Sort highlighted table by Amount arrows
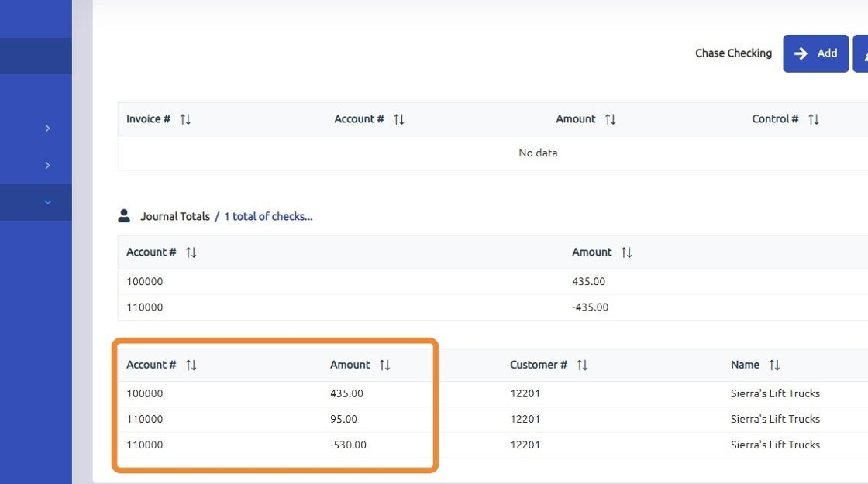Viewport: 868px width, 484px height. 384,365
